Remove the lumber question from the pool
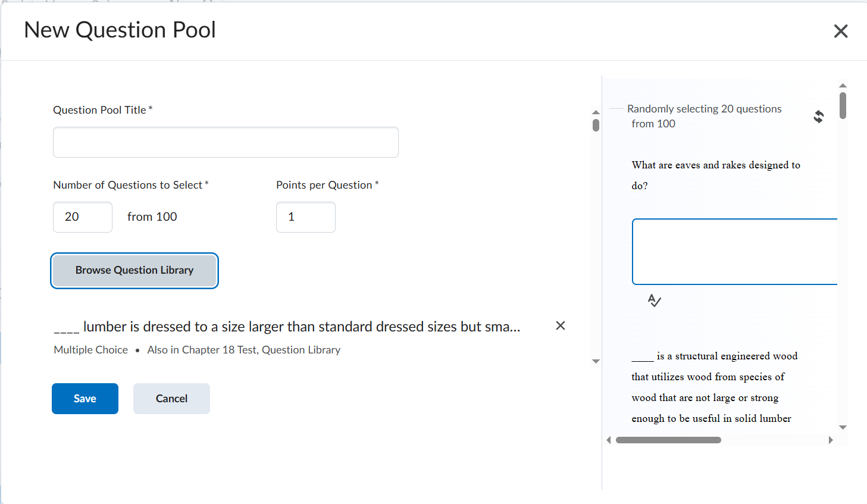 560,325
